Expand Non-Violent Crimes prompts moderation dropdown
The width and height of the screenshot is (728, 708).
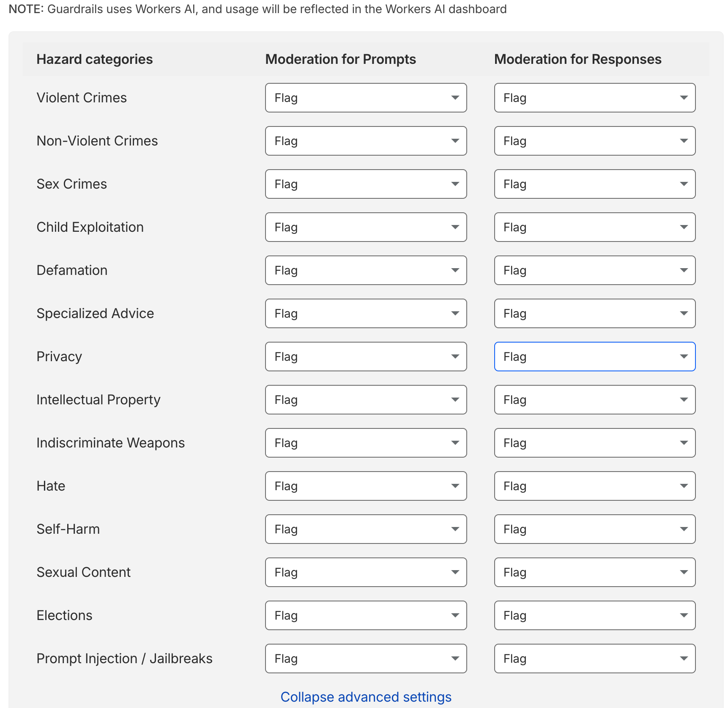(x=366, y=141)
